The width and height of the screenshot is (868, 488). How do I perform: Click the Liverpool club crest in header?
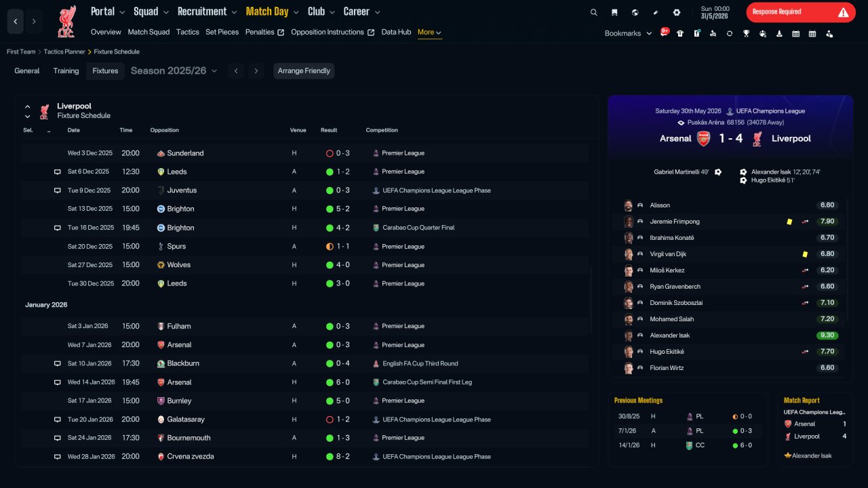[x=66, y=22]
